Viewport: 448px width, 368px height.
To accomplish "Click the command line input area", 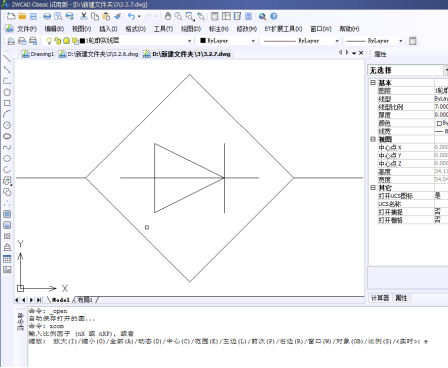I will 237,353.
